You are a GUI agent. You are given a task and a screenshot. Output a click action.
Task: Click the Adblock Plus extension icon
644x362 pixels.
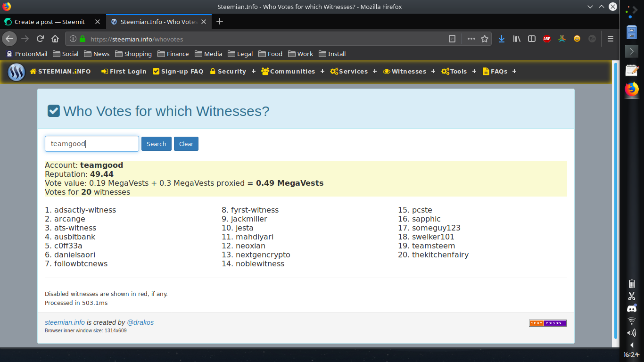pos(547,39)
